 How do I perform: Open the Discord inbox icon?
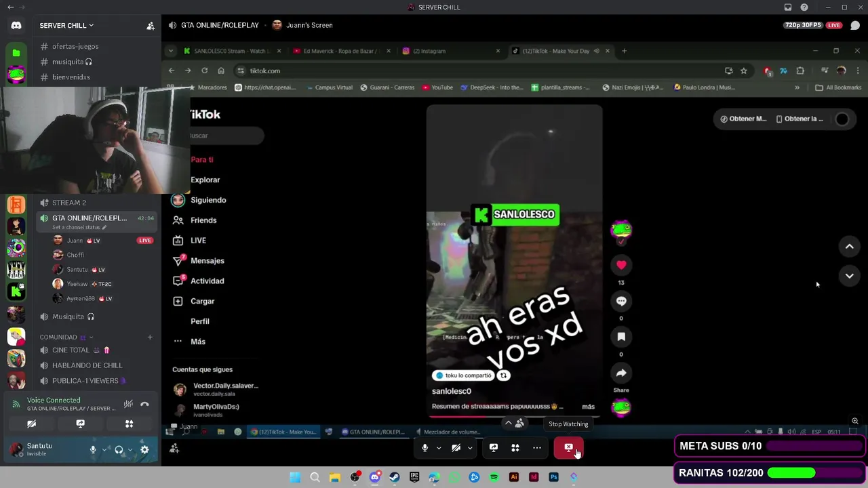pyautogui.click(x=788, y=7)
